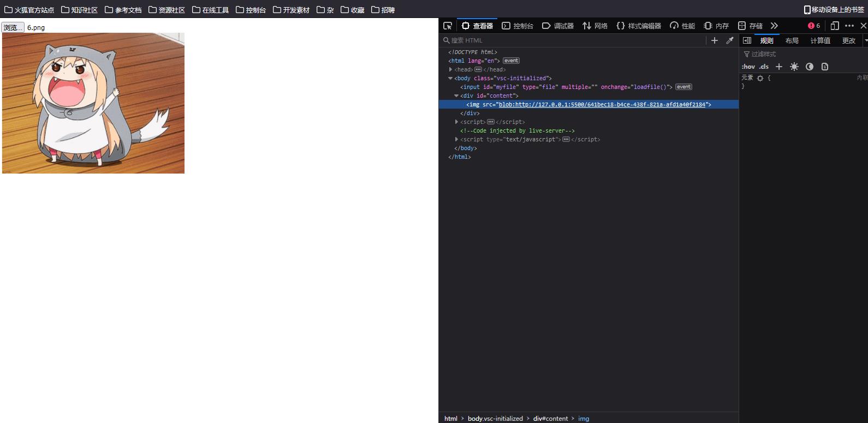Open the 计算值 computed tab
868x423 pixels.
click(x=821, y=40)
